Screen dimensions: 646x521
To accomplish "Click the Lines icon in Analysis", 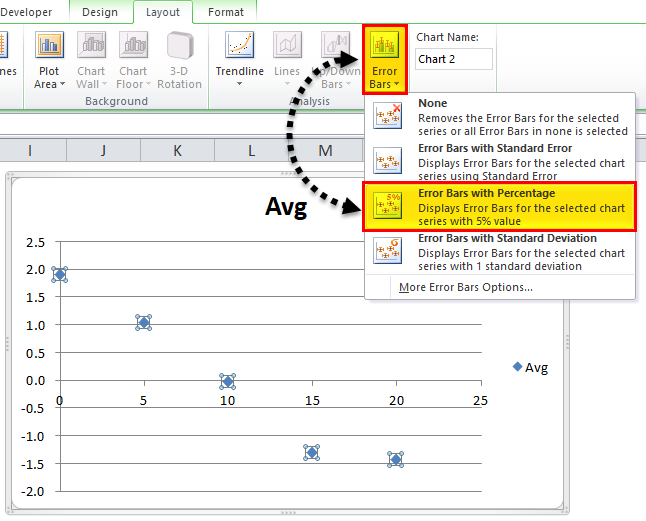I will (287, 44).
